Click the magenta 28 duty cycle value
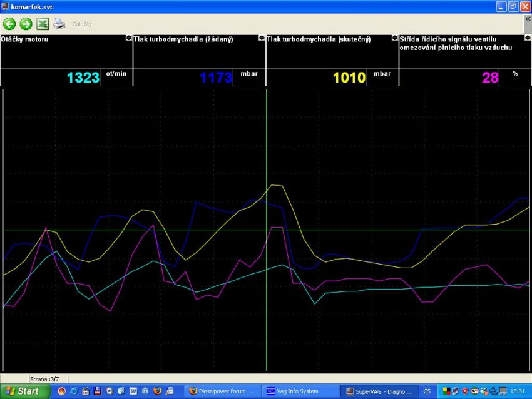Image resolution: width=532 pixels, height=399 pixels. pos(489,78)
